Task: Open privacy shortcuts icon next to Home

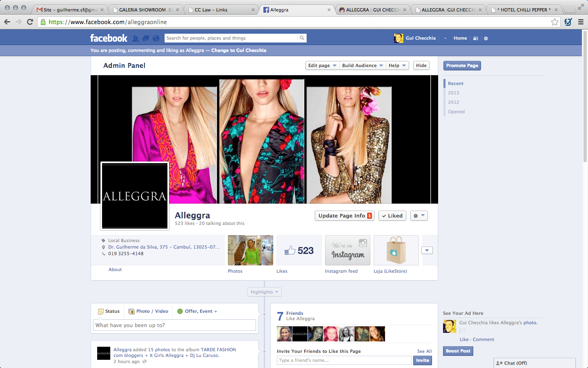Action: click(x=476, y=38)
